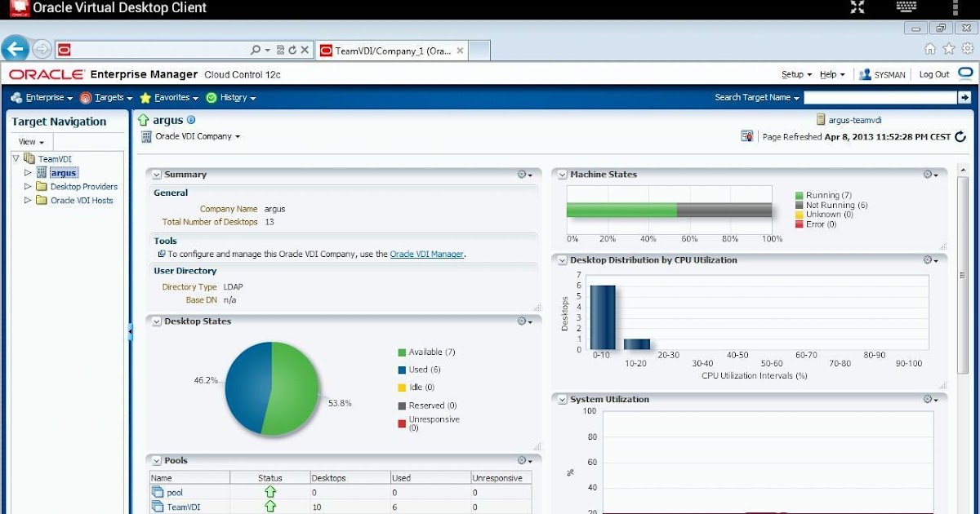Collapse the Machine States panel
Image resolution: width=980 pixels, height=514 pixels.
563,175
